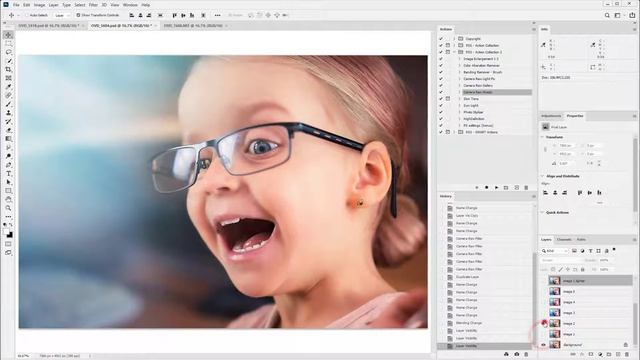Select the Crop tool
The height and width of the screenshot is (360, 640).
[x=8, y=69]
